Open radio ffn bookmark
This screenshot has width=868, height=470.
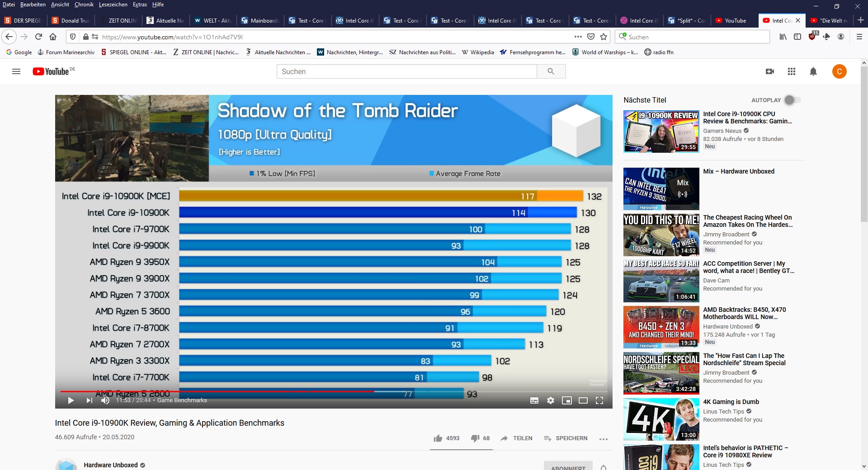pos(659,52)
